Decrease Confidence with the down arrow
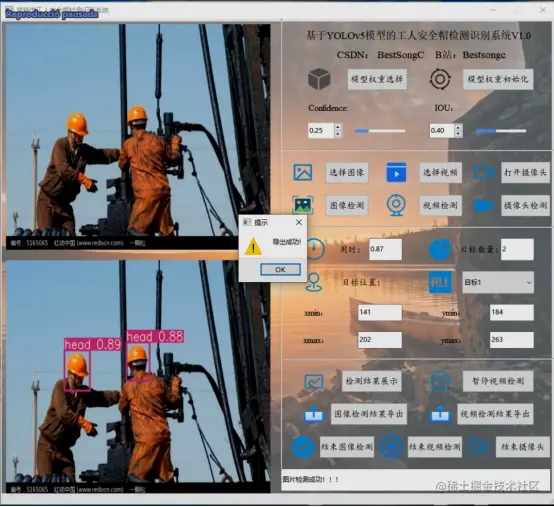The image size is (554, 507). [x=338, y=134]
